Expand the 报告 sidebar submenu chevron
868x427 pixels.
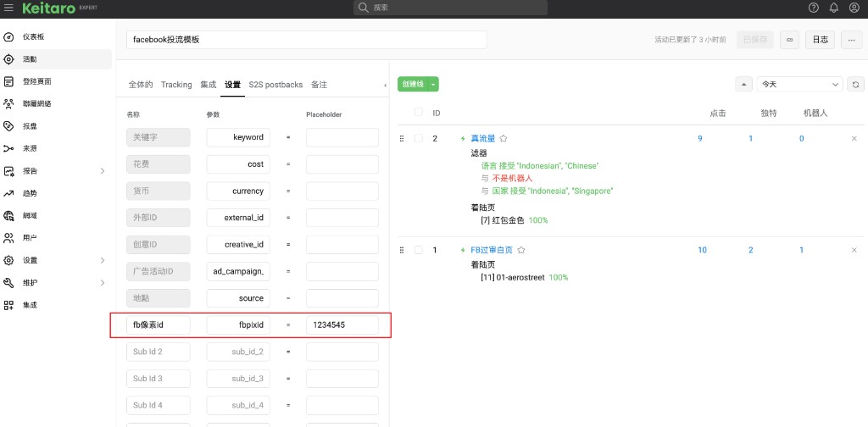103,171
